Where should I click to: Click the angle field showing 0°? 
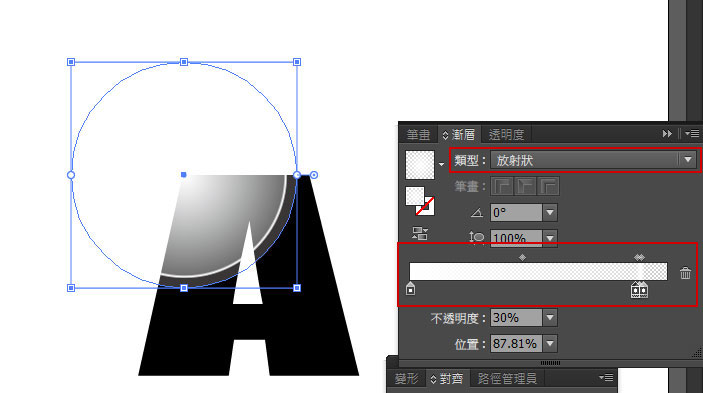(516, 212)
